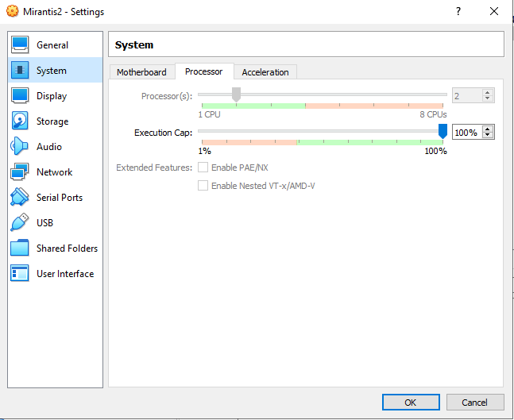Open the Display monitor icon

(20, 96)
